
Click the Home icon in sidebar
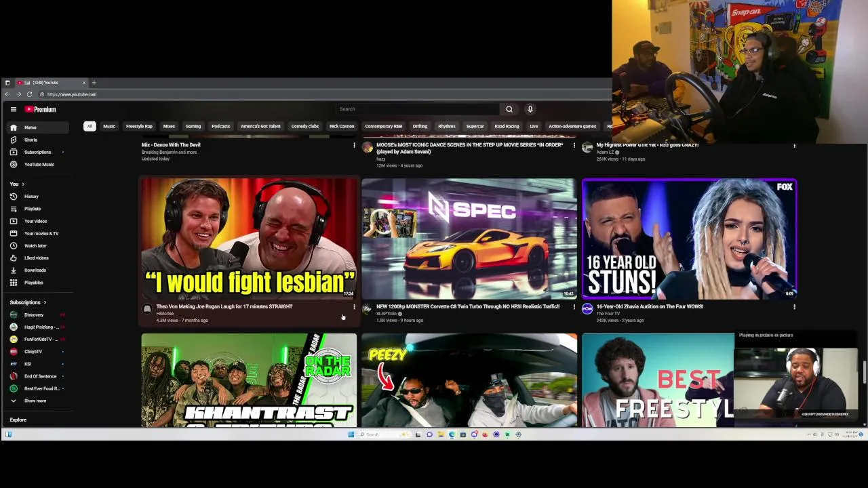(x=13, y=127)
